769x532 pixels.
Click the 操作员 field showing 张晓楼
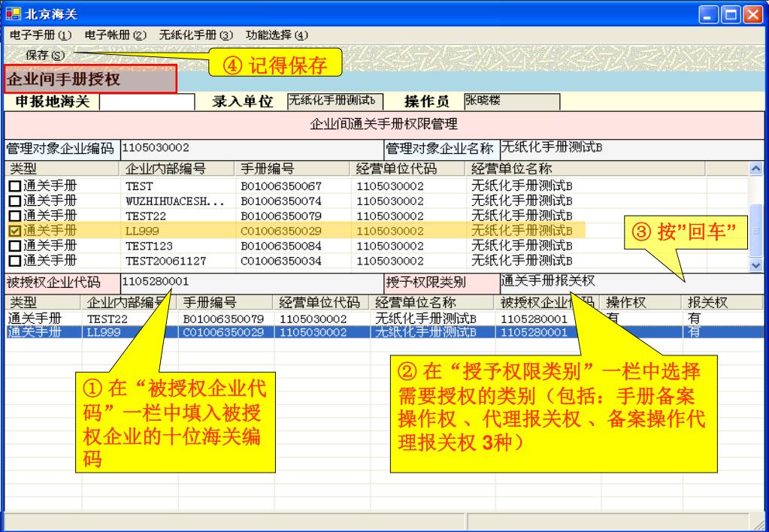pyautogui.click(x=512, y=101)
